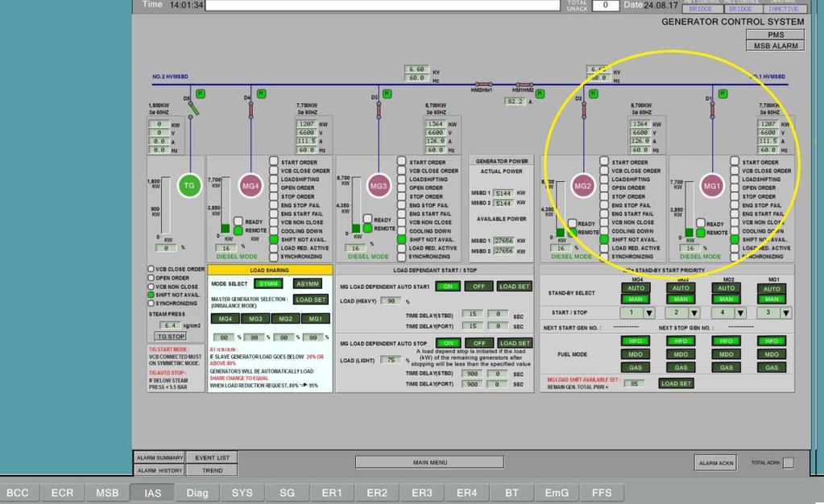Click the D1 breaker symbol above MG1
824x504 pixels.
point(713,109)
